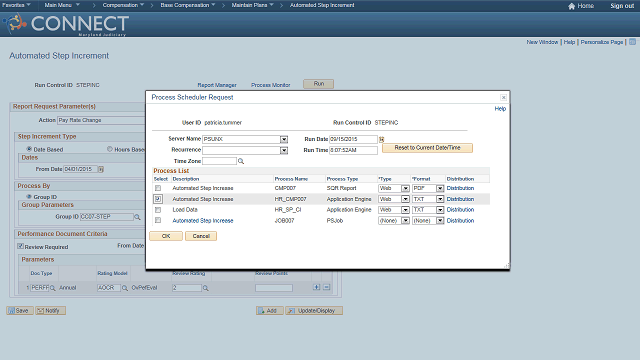Open Type dropdown for HR_CMP007 row
The image size is (640, 360).
tap(405, 199)
